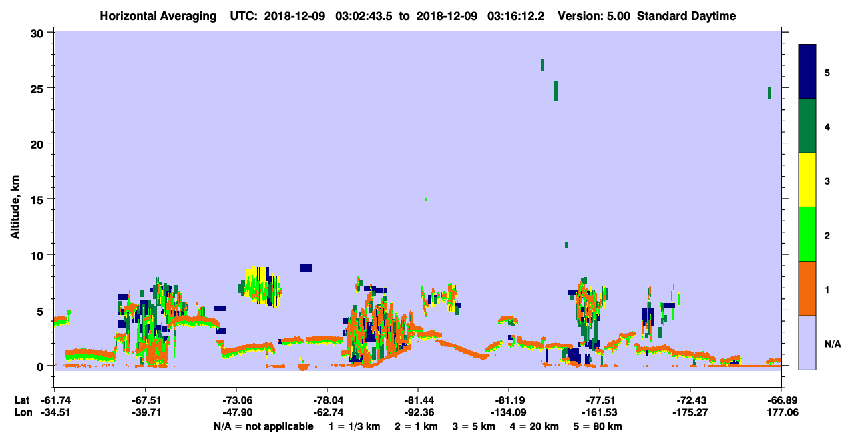Click the yellow striped cloud feature near 7 km
The image size is (868, 445).
click(261, 286)
